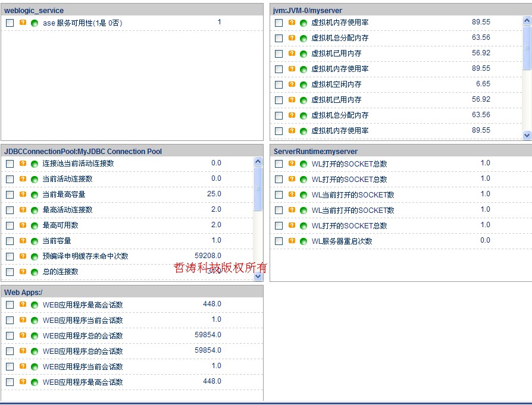The height and width of the screenshot is (405, 532).
Task: Click the weblogic_service panel header
Action: click(132, 10)
